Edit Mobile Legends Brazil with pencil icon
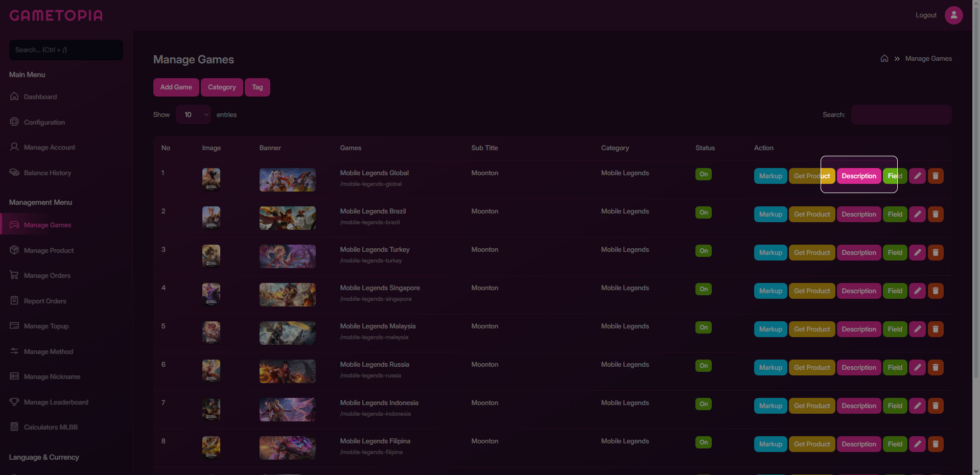This screenshot has height=475, width=980. (917, 214)
